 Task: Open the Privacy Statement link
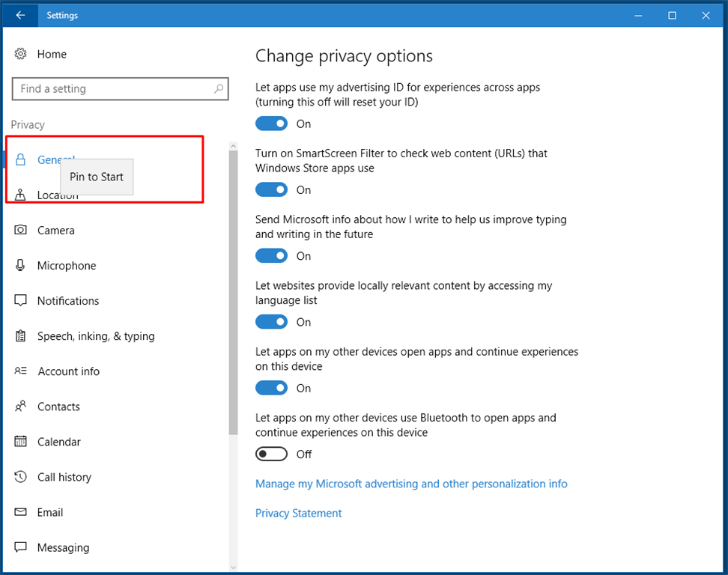tap(298, 513)
